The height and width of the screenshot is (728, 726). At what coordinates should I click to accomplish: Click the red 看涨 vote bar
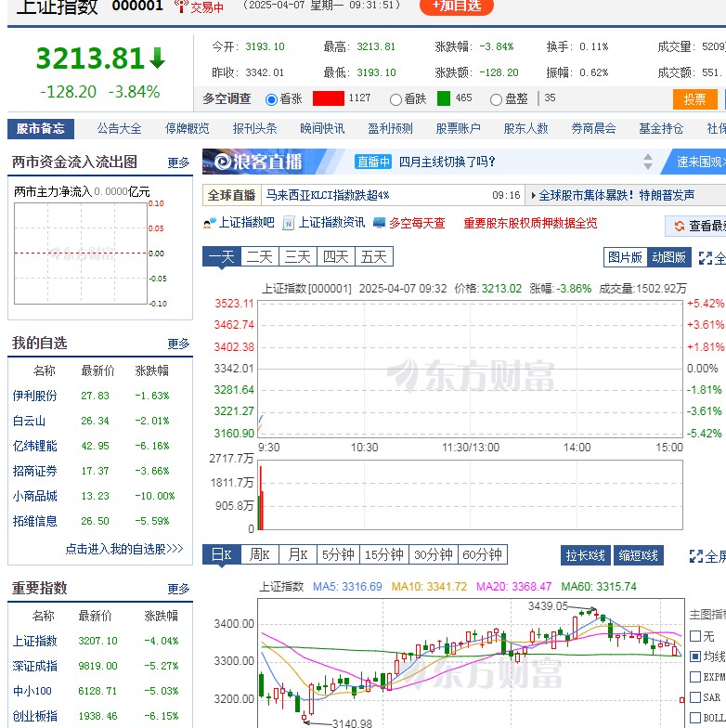[329, 98]
